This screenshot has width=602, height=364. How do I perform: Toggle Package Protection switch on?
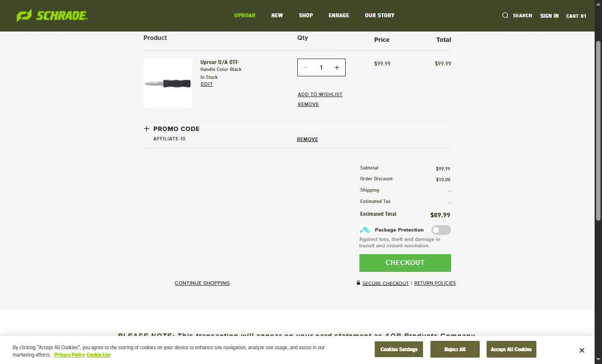point(441,230)
